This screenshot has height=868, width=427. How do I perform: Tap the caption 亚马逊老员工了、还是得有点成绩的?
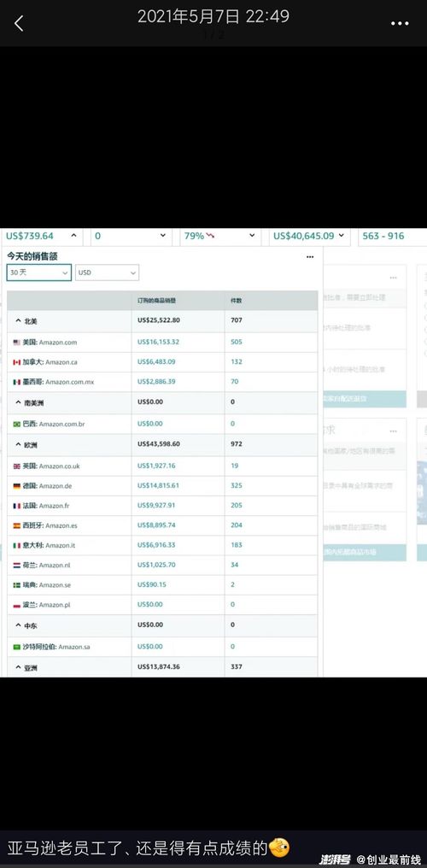point(137,847)
